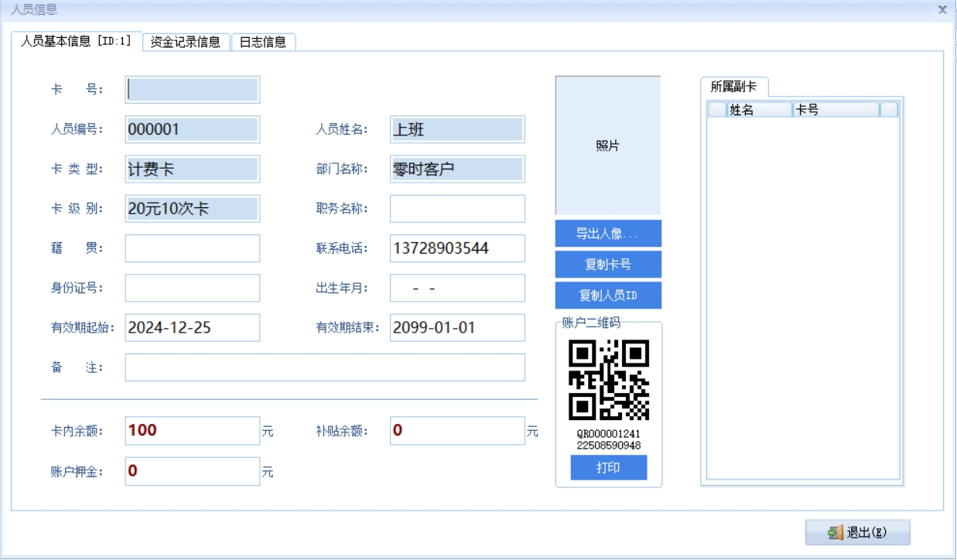Select the 所属副卡 panel tab
Image resolution: width=957 pixels, height=560 pixels.
coord(733,87)
